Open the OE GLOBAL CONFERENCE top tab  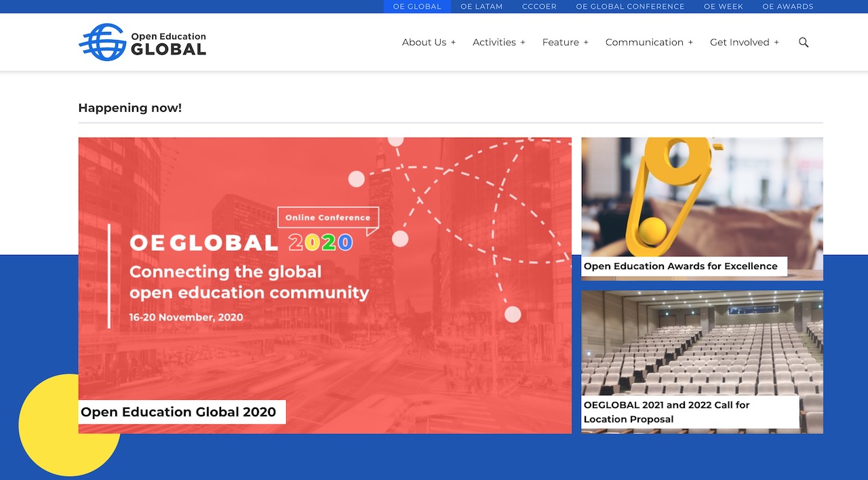(x=630, y=7)
